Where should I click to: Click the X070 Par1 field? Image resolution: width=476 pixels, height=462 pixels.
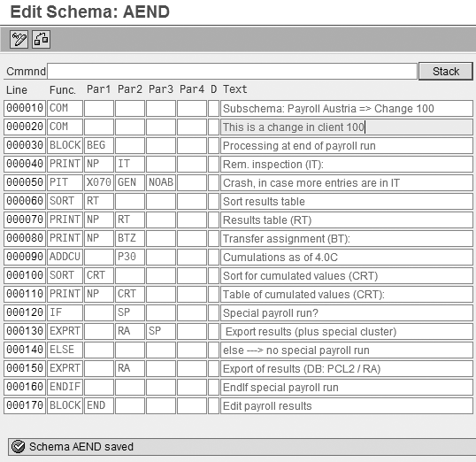coord(99,182)
